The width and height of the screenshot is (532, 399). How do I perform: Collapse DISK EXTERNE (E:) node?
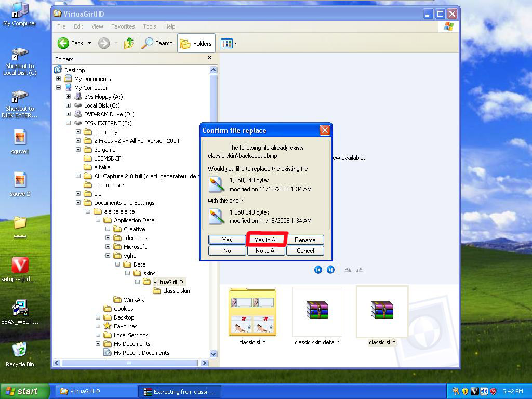68,123
